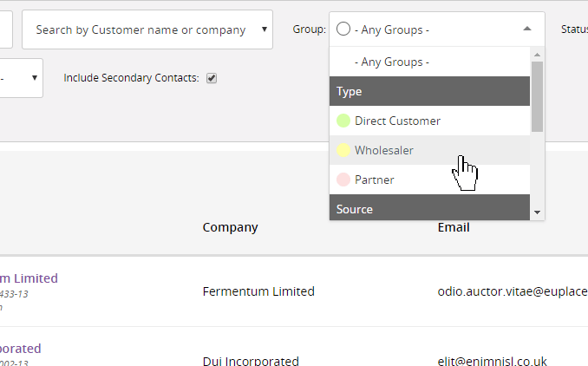Choose Direct Customer group option
This screenshot has width=588, height=366.
click(x=429, y=121)
